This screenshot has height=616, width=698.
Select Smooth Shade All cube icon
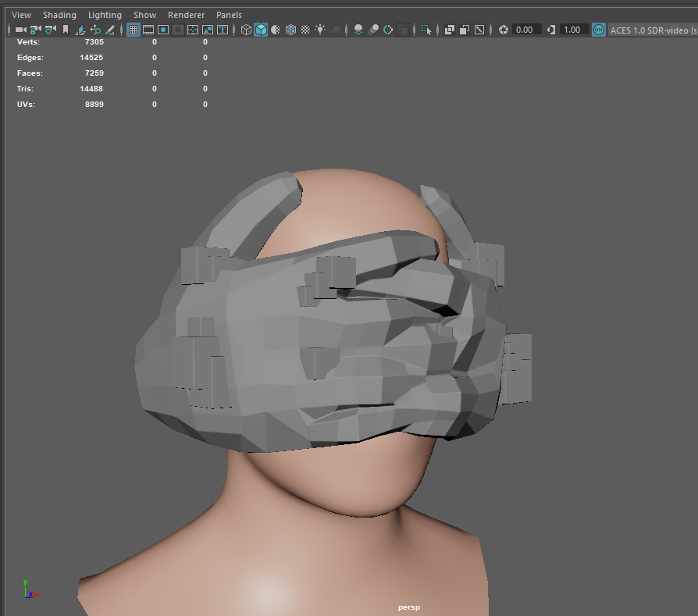pyautogui.click(x=261, y=30)
